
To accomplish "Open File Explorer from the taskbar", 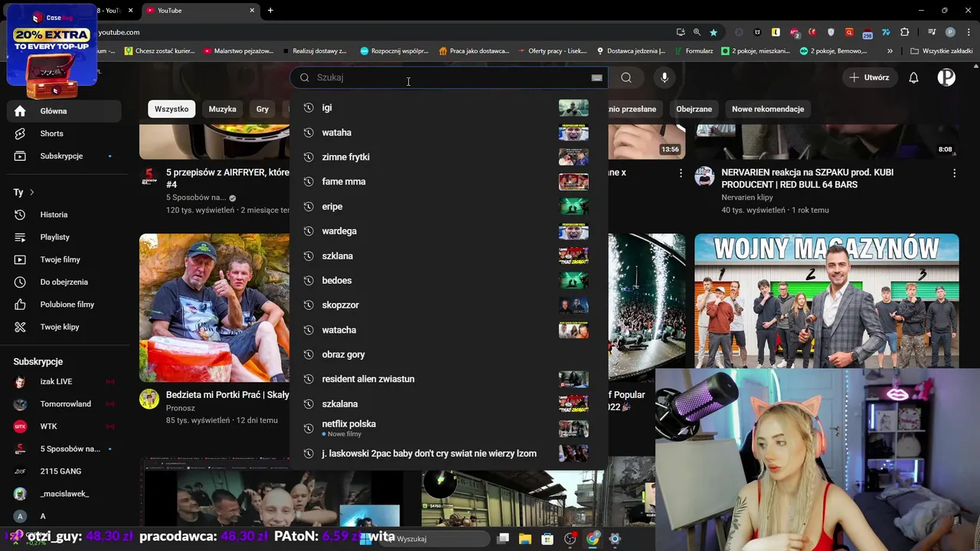I will (x=525, y=539).
